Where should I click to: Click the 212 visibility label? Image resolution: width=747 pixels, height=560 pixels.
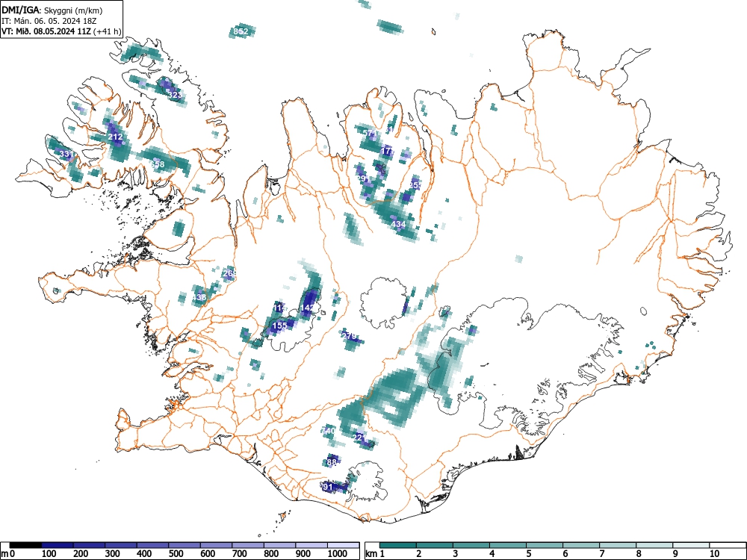[115, 137]
